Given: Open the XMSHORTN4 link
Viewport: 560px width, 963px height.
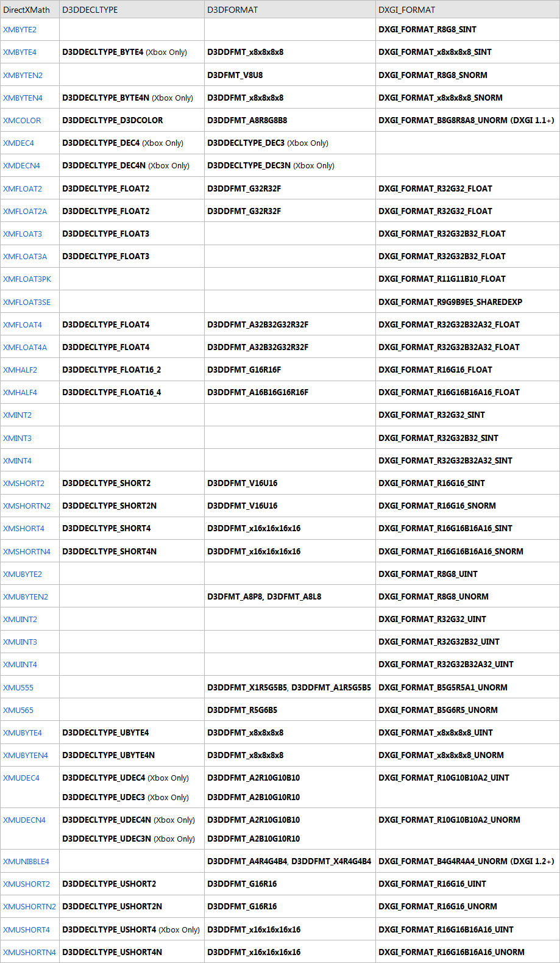Looking at the screenshot, I should (27, 551).
